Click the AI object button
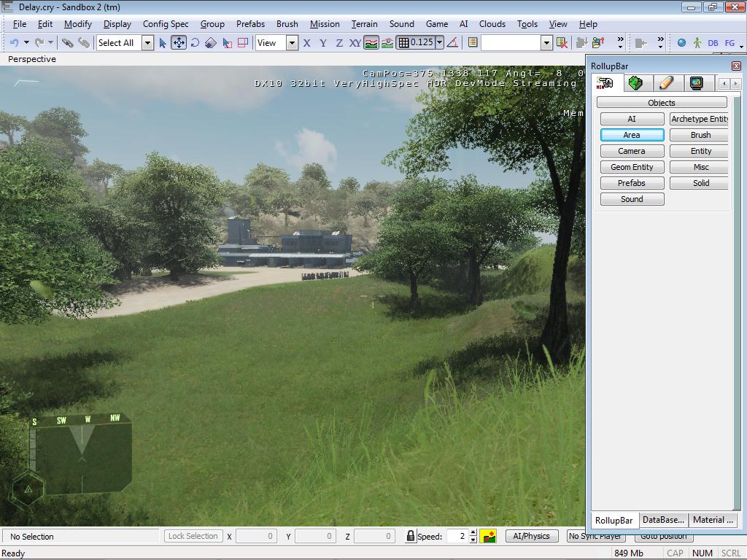The image size is (747, 560). click(632, 119)
